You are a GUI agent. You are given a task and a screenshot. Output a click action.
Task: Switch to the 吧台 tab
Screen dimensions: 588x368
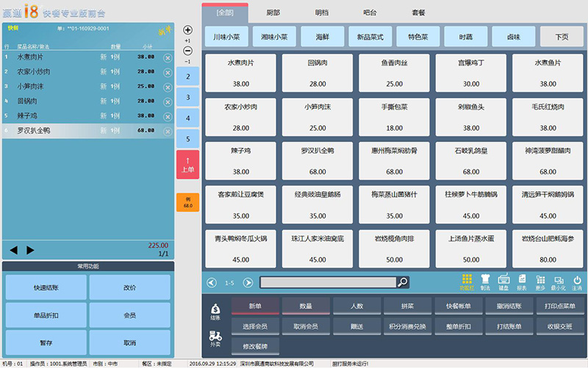click(370, 13)
